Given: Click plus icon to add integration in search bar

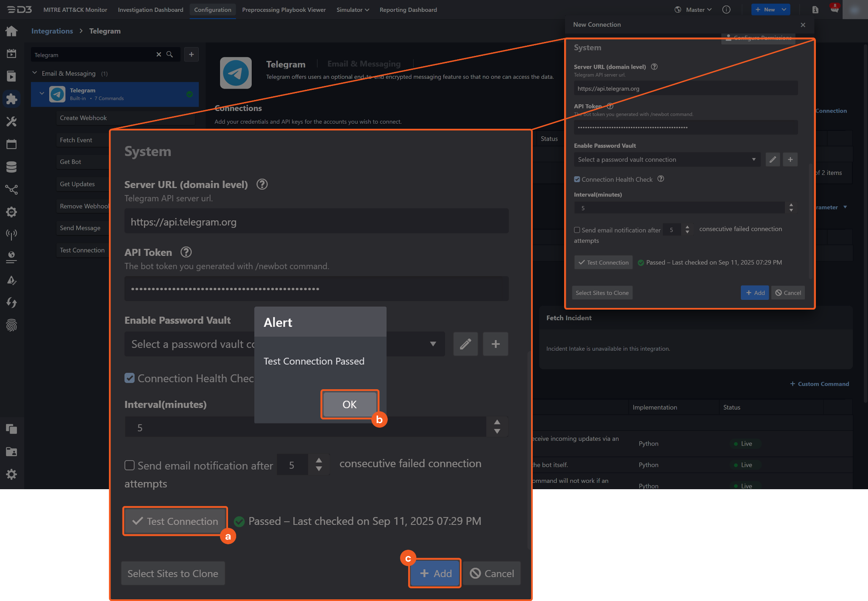Looking at the screenshot, I should click(192, 54).
